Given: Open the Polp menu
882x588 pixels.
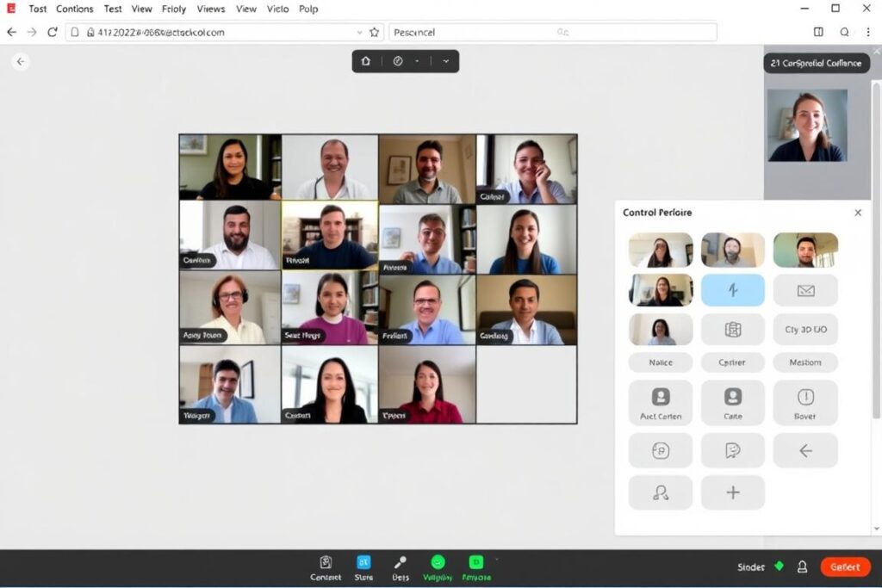Looking at the screenshot, I should tap(308, 9).
